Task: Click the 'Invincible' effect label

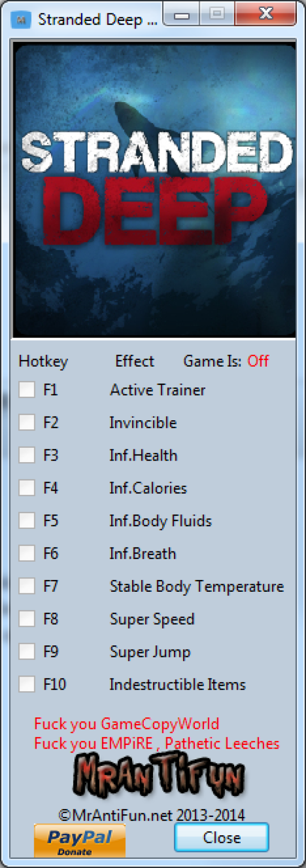Action: [x=143, y=423]
